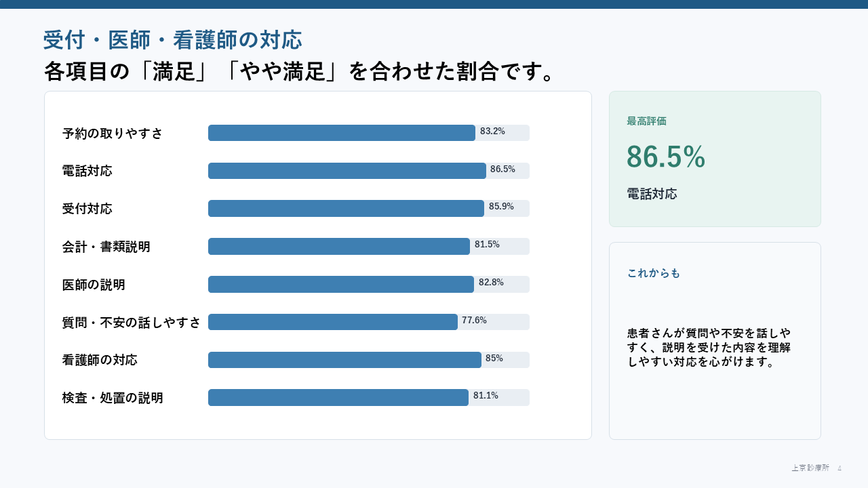Click the 患者さんが質問や不安 paragraph text
The image size is (868, 488).
coord(709,348)
